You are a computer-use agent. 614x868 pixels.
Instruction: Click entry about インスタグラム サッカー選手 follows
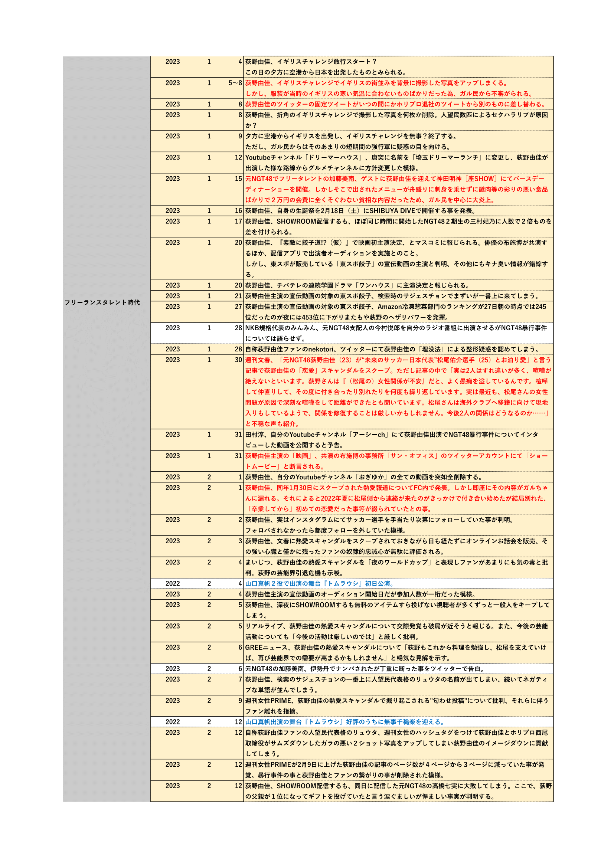[x=398, y=525]
